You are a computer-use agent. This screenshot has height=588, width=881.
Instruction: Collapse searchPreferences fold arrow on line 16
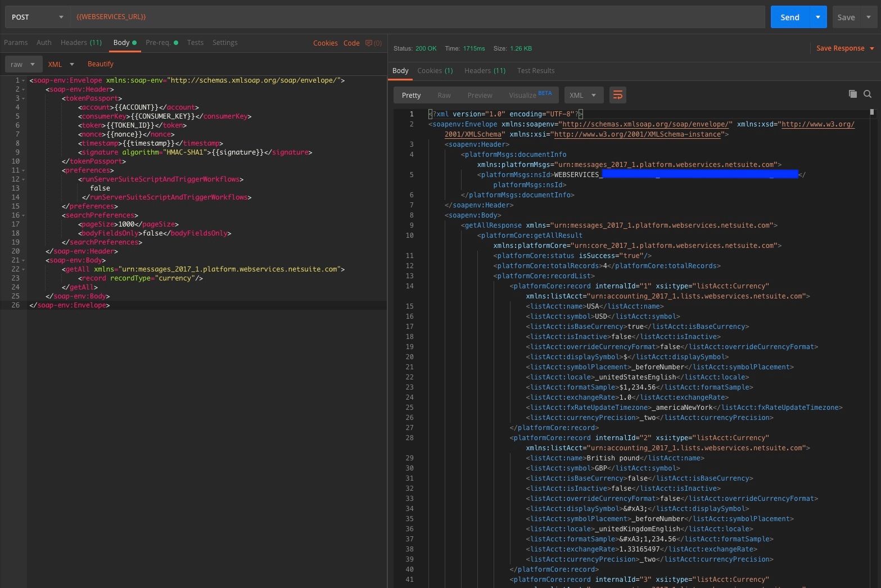point(23,215)
